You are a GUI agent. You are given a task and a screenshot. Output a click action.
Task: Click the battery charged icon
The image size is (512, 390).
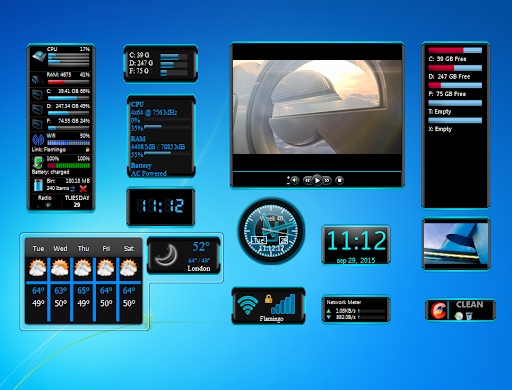click(38, 163)
